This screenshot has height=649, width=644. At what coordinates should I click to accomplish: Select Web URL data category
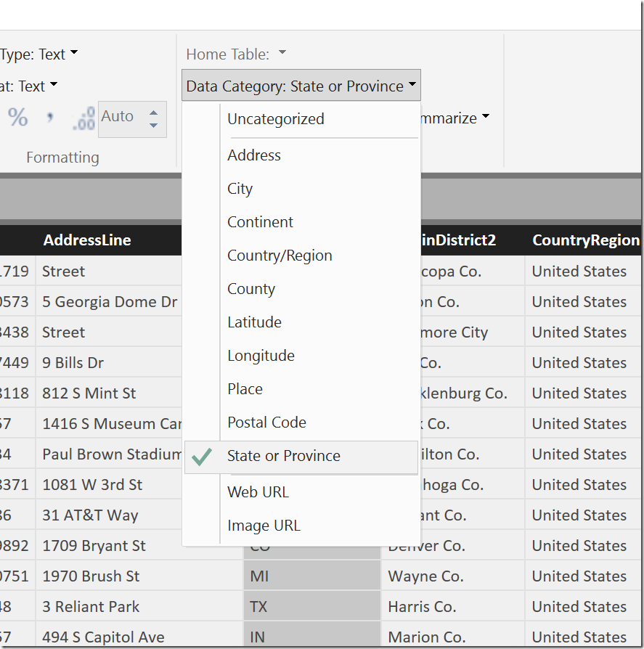(301, 492)
